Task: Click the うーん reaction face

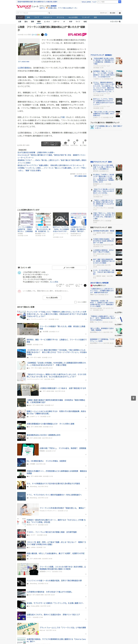Action: [77, 285]
